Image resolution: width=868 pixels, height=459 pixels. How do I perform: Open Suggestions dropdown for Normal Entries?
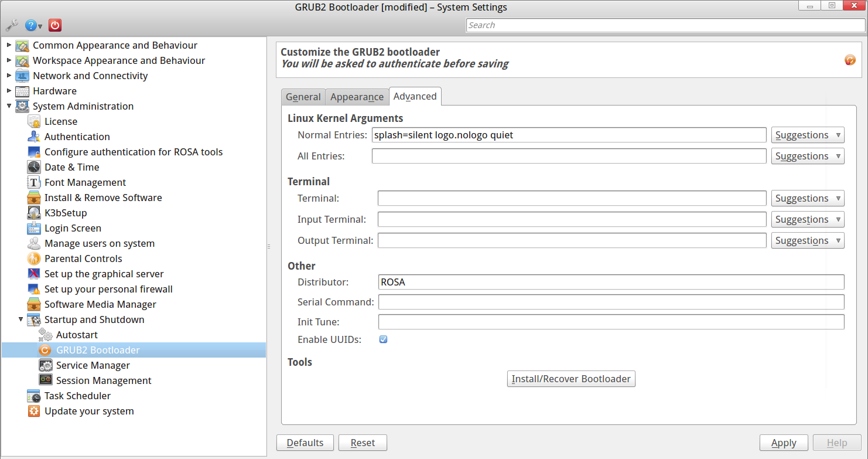807,135
